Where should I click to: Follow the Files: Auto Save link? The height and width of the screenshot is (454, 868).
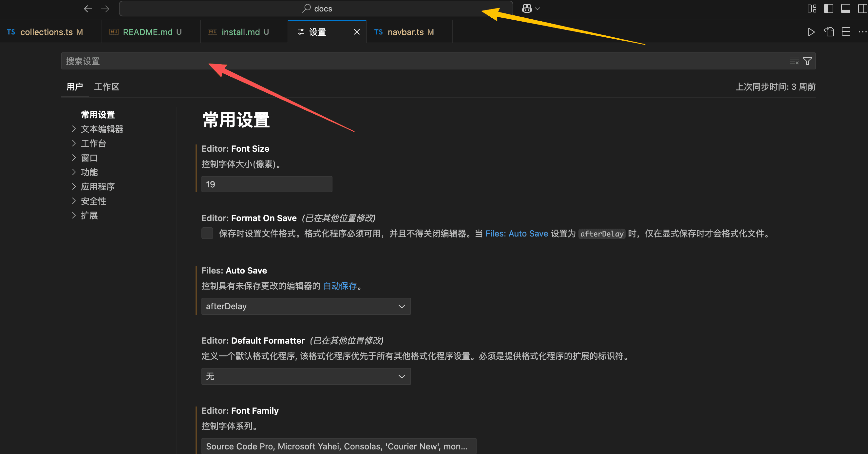coord(516,234)
